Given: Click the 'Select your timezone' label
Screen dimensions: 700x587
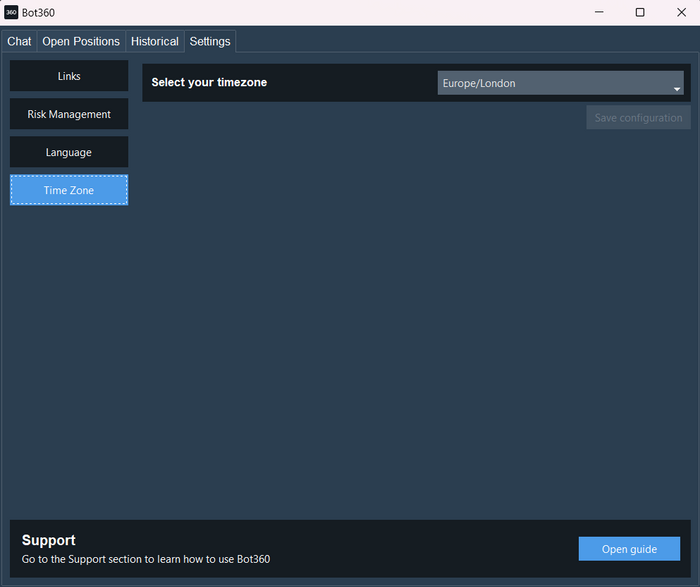Looking at the screenshot, I should (209, 82).
